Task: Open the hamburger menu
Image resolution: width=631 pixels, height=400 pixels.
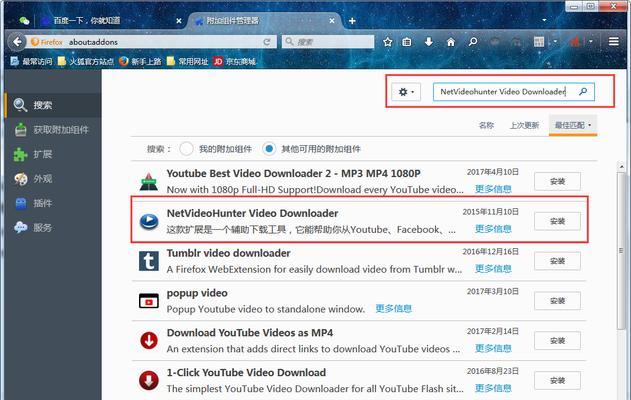Action: [614, 41]
